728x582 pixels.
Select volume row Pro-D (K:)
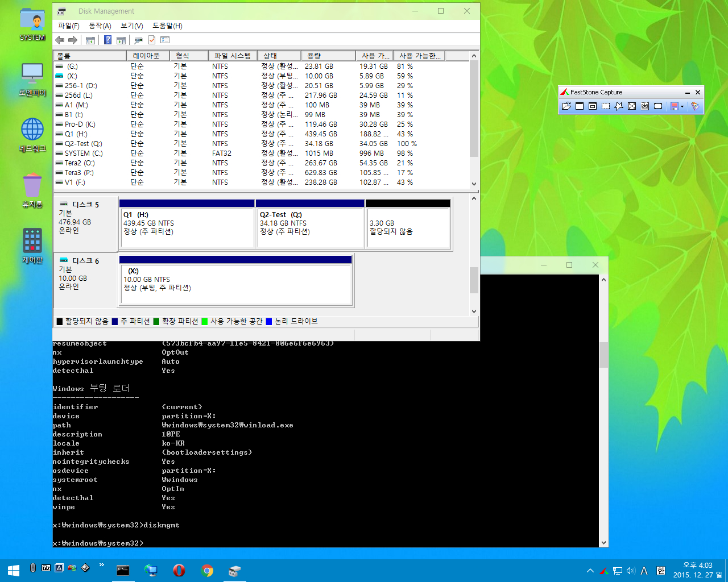click(x=262, y=124)
